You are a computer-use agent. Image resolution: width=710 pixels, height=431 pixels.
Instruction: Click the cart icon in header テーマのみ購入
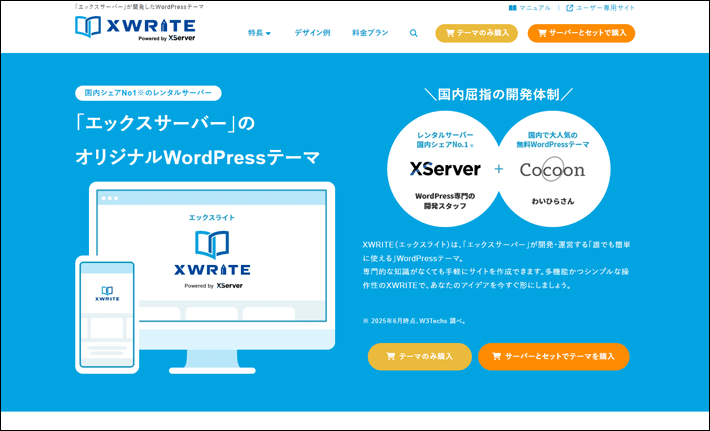click(x=449, y=33)
